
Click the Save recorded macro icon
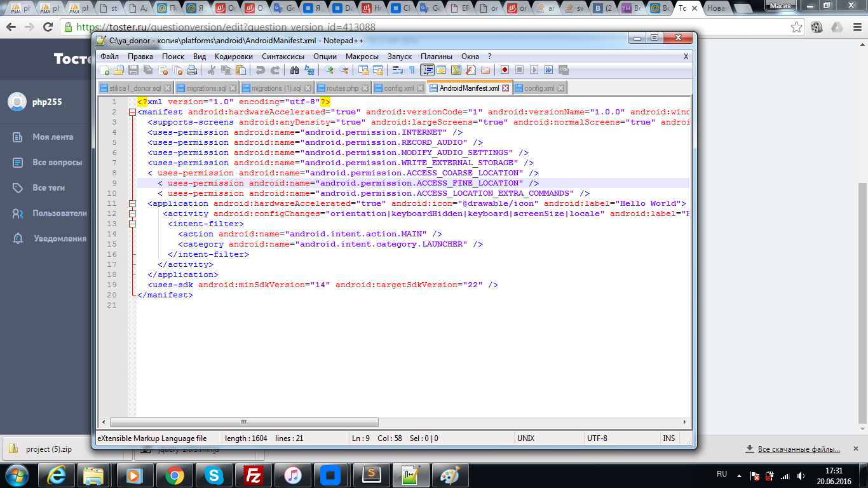[x=563, y=70]
